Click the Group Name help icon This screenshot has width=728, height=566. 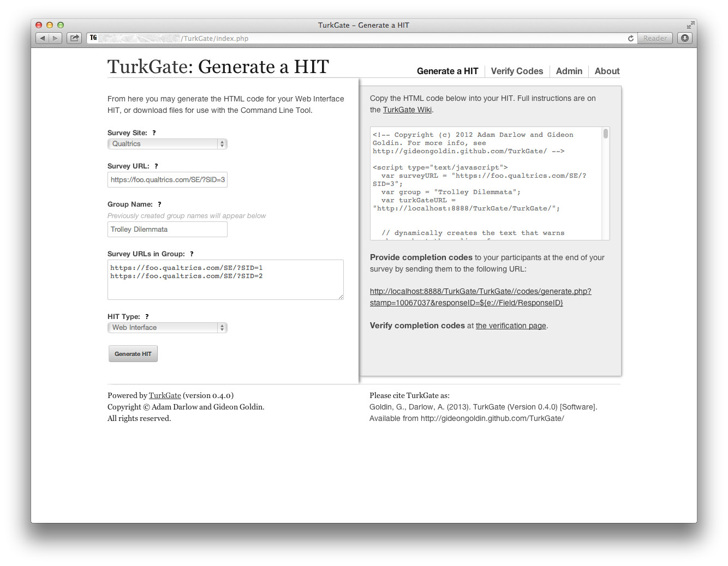point(159,204)
